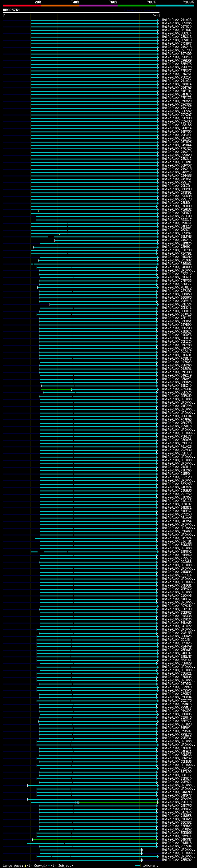Select hit UniRef100_C1MMC0

177,243
